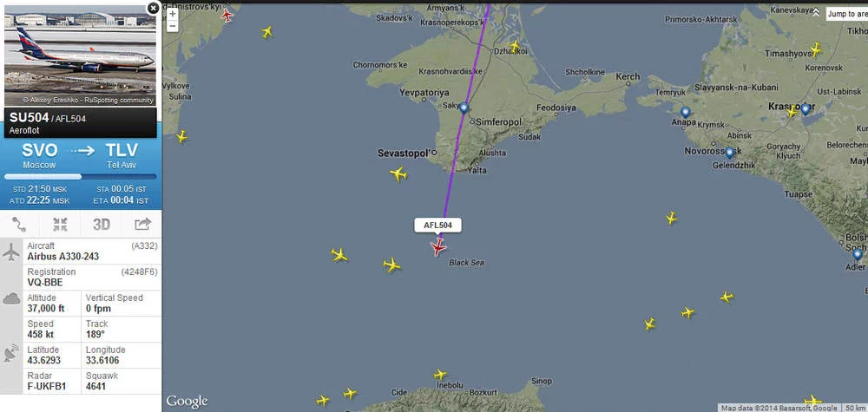
Task: Select the red AFL504 aircraft icon
Action: click(438, 246)
